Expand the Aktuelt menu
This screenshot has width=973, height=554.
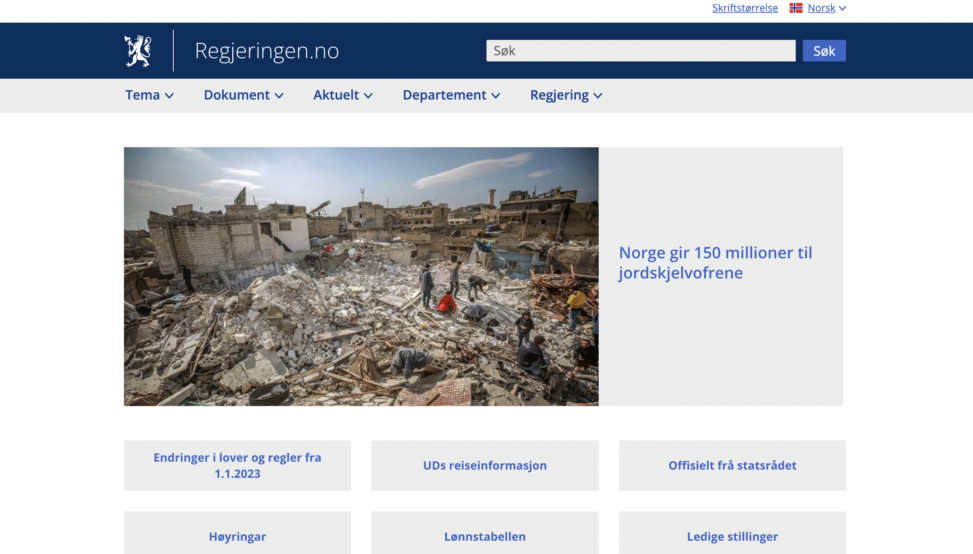[343, 95]
